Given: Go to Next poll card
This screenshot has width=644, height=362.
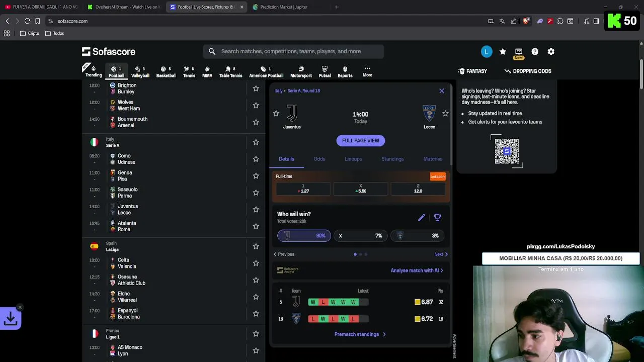Looking at the screenshot, I should (441, 254).
